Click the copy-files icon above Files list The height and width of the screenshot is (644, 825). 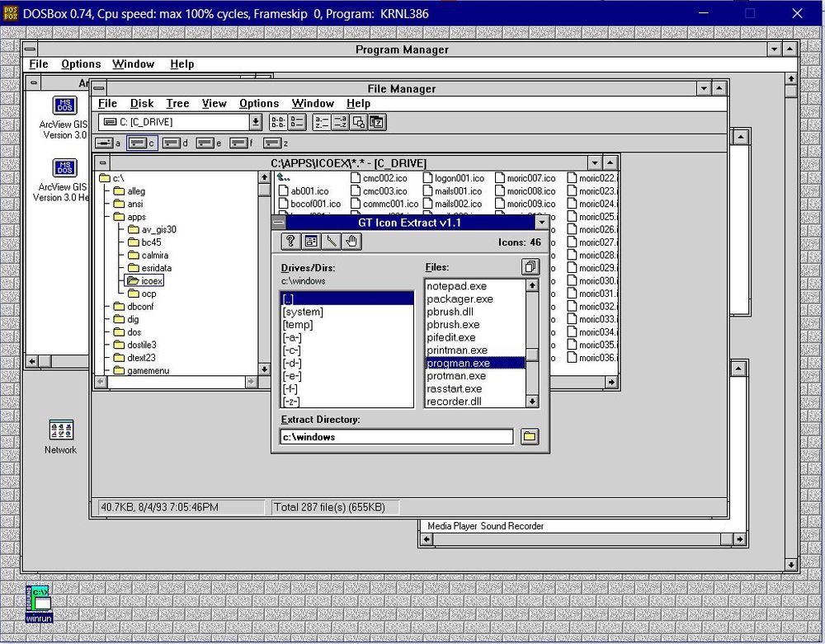pos(530,266)
